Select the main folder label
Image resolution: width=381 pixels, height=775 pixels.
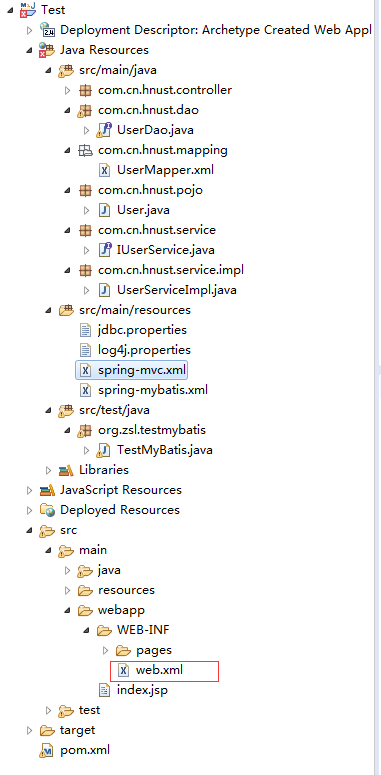coord(93,550)
